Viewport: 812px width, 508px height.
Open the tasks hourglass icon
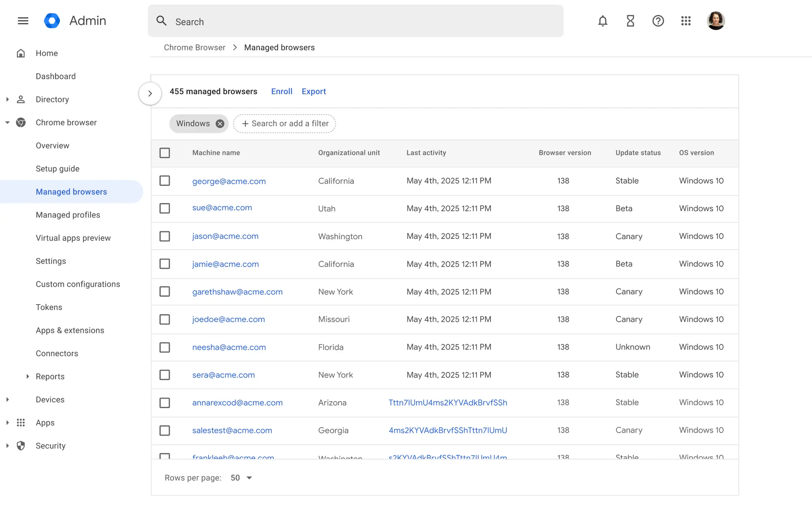630,21
